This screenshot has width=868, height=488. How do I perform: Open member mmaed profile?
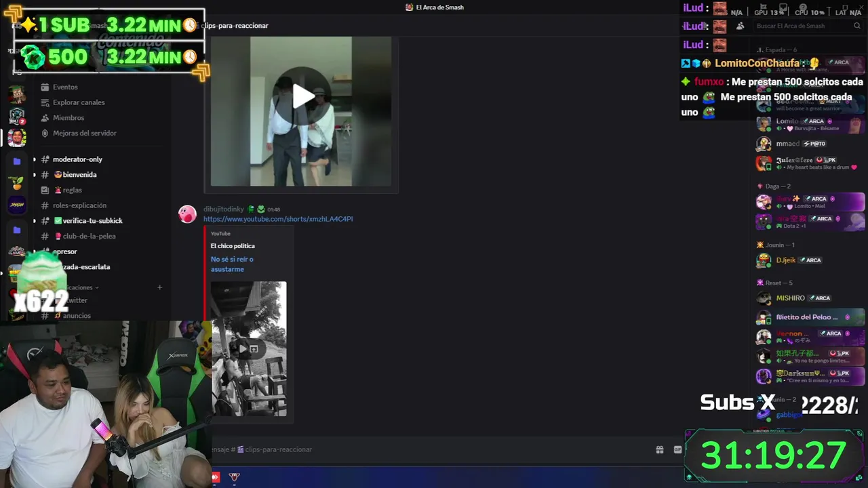click(810, 144)
